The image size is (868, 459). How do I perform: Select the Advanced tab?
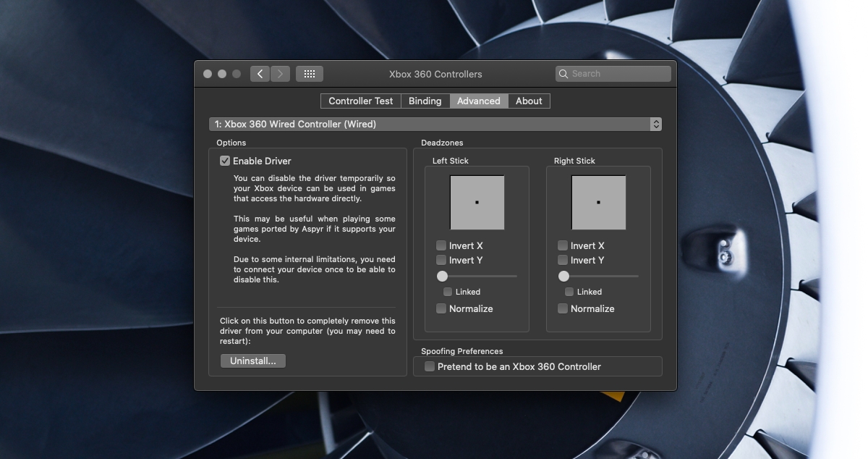coord(479,101)
